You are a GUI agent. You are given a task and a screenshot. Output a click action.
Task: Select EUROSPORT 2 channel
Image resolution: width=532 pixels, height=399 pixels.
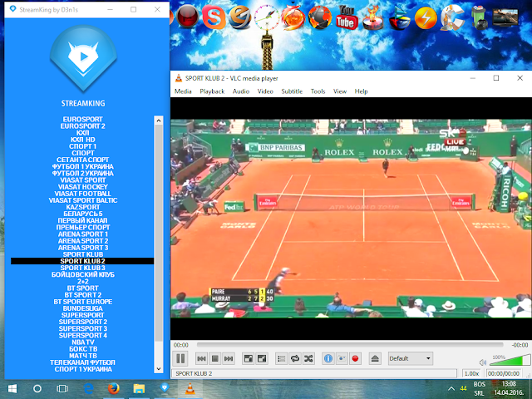click(x=82, y=126)
